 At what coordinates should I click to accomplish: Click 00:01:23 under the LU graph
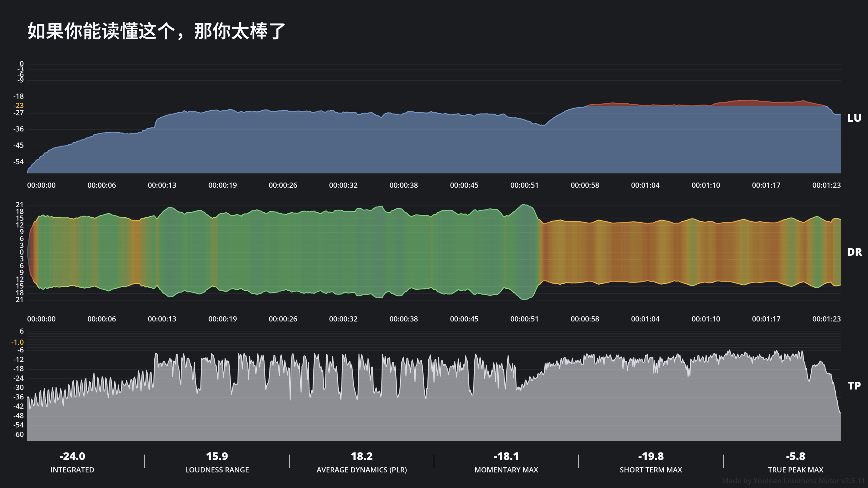point(826,185)
